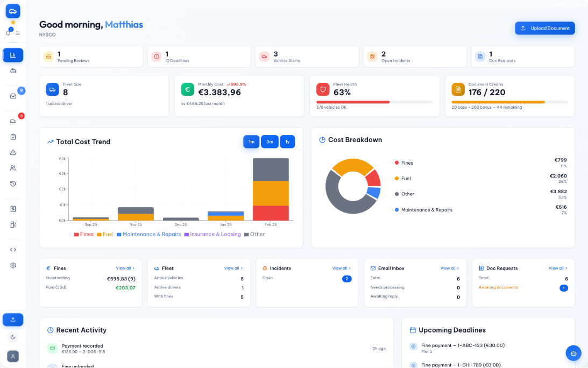View drivers using the people sidebar icon
This screenshot has width=588, height=368.
pyautogui.click(x=13, y=168)
